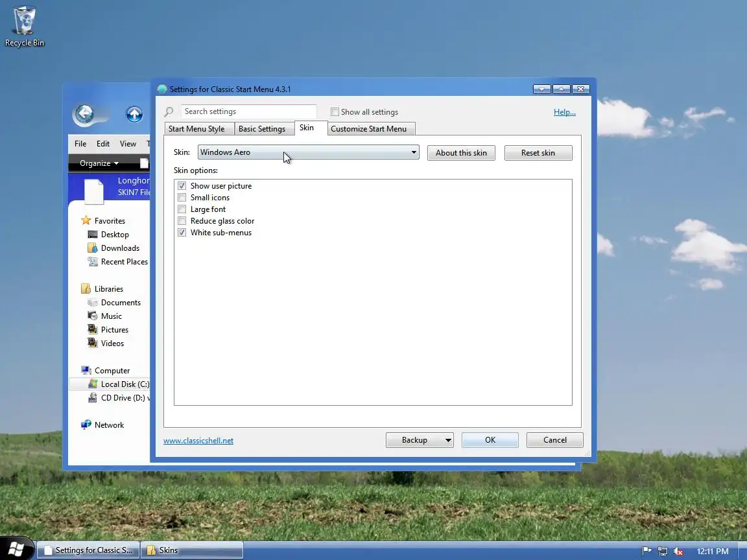Click the Documents label under Libraries
The height and width of the screenshot is (560, 747).
[x=121, y=303]
